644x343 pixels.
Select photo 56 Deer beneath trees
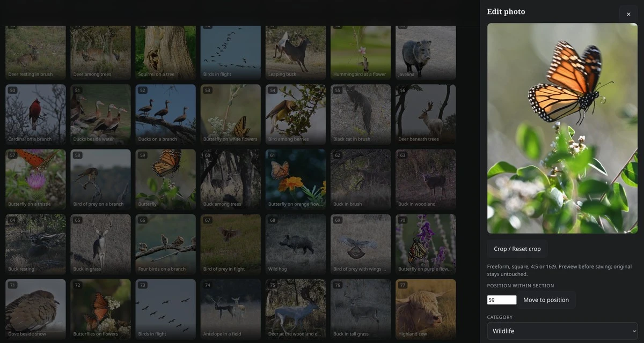pyautogui.click(x=426, y=114)
